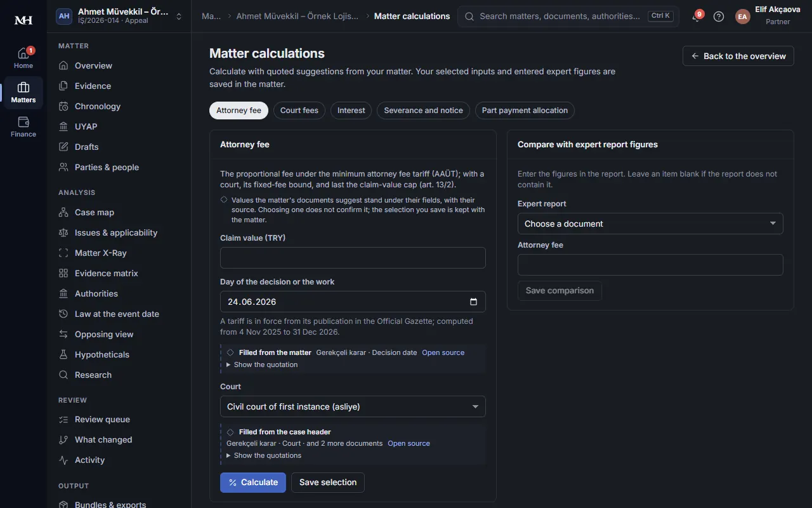This screenshot has width=812, height=508.
Task: Switch to the Severance and notice tab
Action: [x=424, y=110]
